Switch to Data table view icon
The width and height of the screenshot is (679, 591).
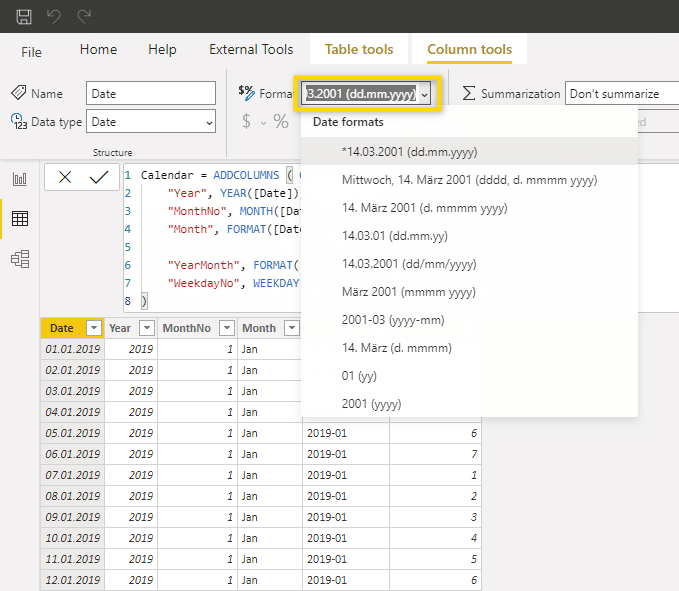[x=20, y=219]
